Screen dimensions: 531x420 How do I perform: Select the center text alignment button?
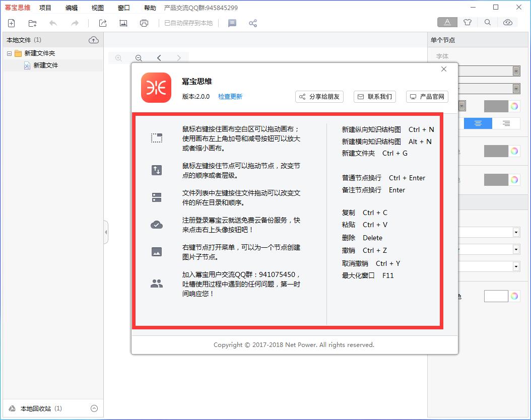pos(478,123)
